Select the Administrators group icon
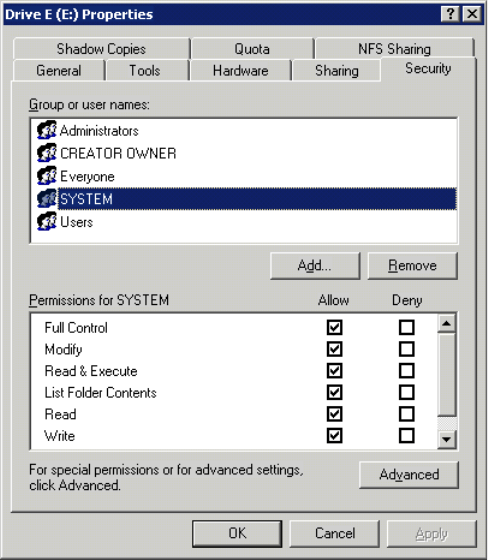Image resolution: width=488 pixels, height=560 pixels. tap(47, 130)
